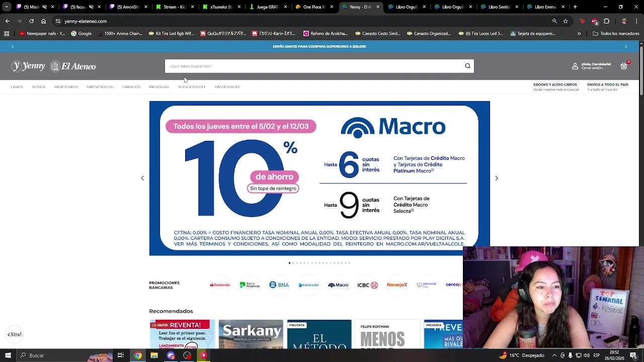Advance the top announcement bar with the right arrow

click(626, 46)
